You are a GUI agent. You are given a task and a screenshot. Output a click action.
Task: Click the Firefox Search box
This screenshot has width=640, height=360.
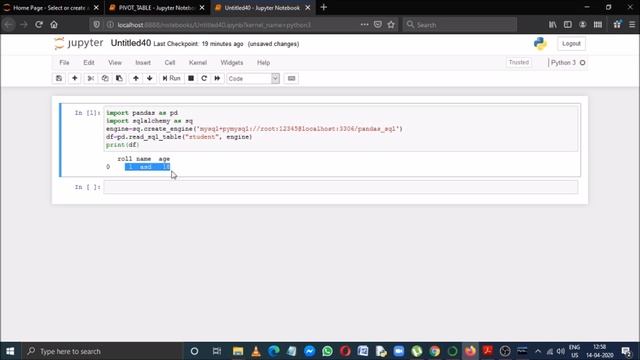(460, 25)
